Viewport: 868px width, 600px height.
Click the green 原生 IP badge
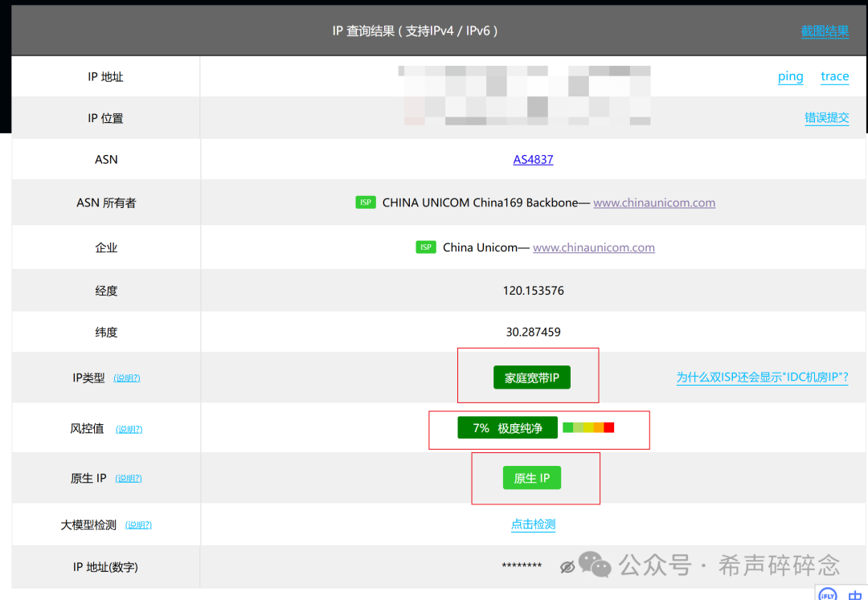(531, 478)
